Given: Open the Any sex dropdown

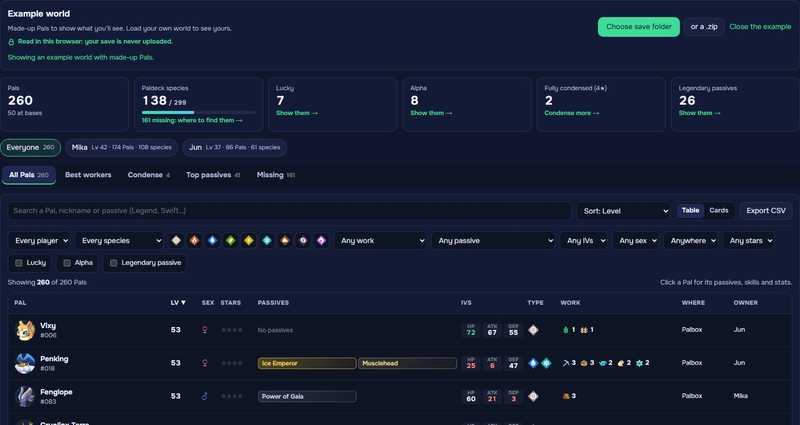Looking at the screenshot, I should (637, 241).
